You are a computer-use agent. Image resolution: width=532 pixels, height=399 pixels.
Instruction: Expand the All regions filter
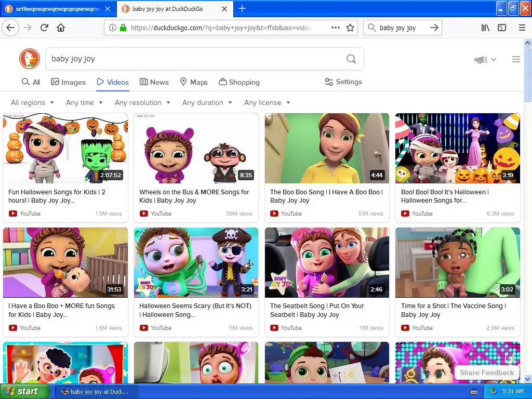point(32,102)
